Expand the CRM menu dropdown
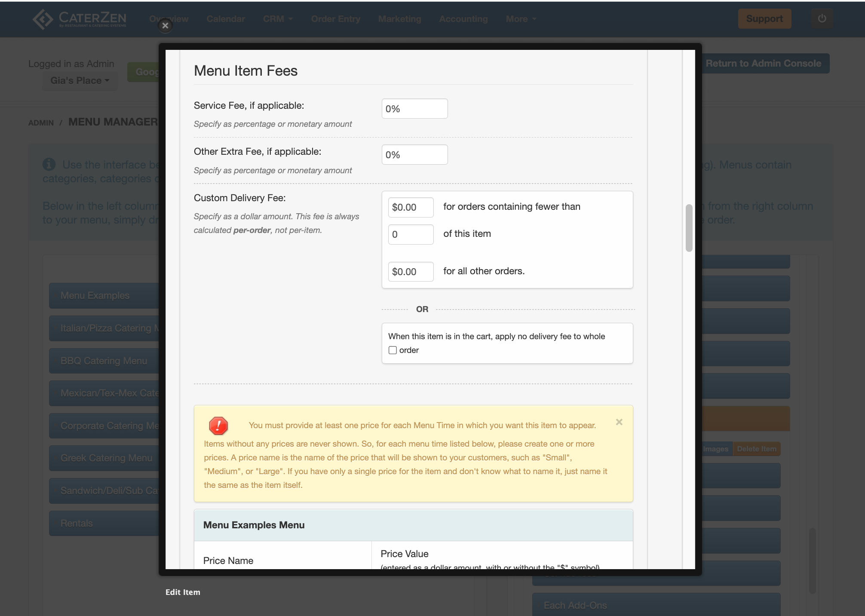The image size is (865, 616). [278, 19]
